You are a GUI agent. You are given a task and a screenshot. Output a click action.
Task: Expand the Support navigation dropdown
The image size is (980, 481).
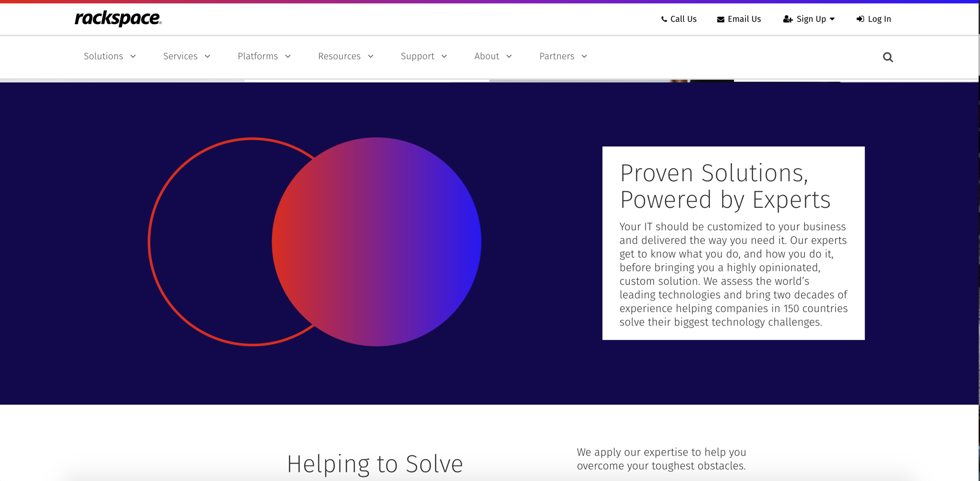point(445,56)
